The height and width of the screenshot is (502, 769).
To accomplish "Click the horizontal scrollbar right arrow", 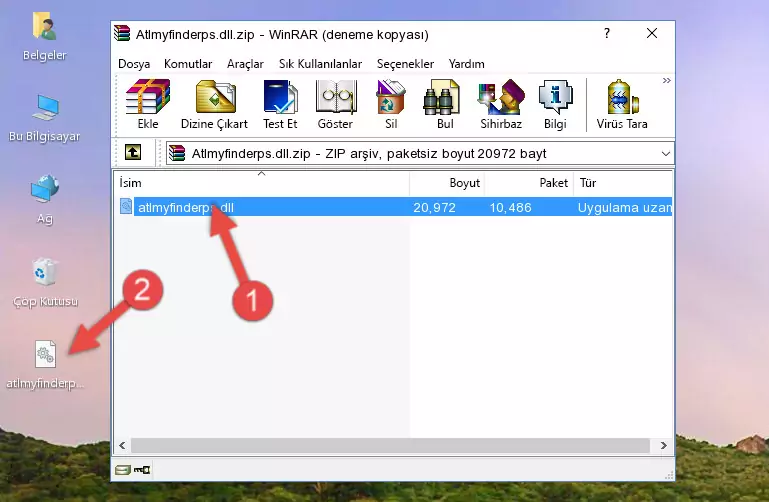I will (663, 445).
